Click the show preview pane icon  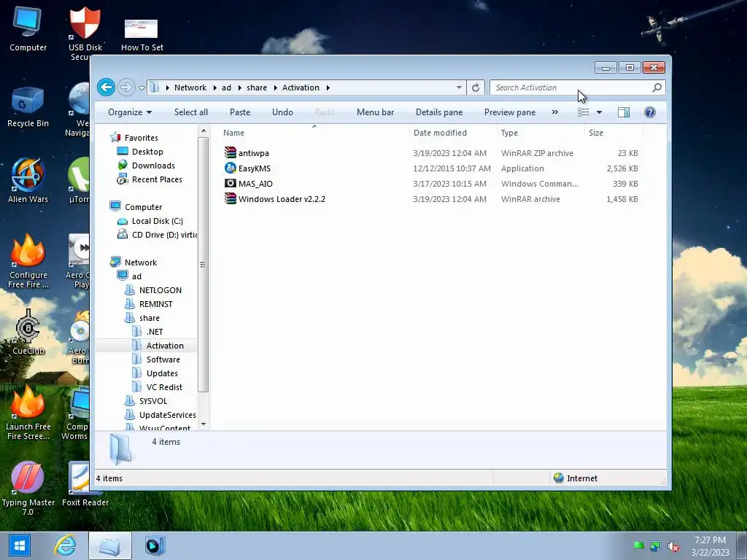(x=624, y=112)
